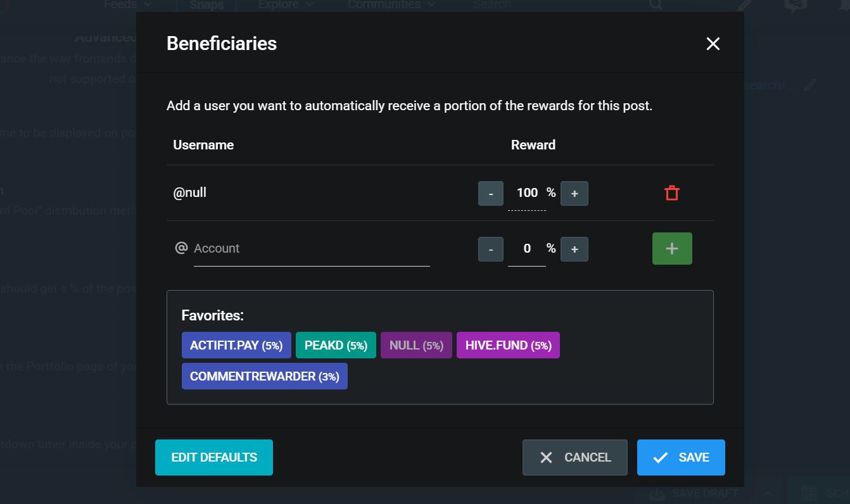Save the beneficiaries settings
Viewport: 850px width, 504px height.
pyautogui.click(x=681, y=457)
